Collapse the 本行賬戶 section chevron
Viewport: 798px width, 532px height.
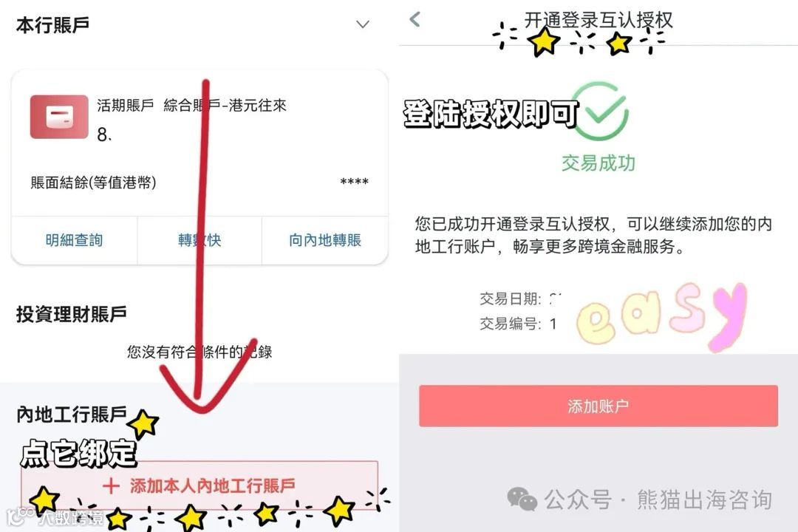pyautogui.click(x=362, y=24)
